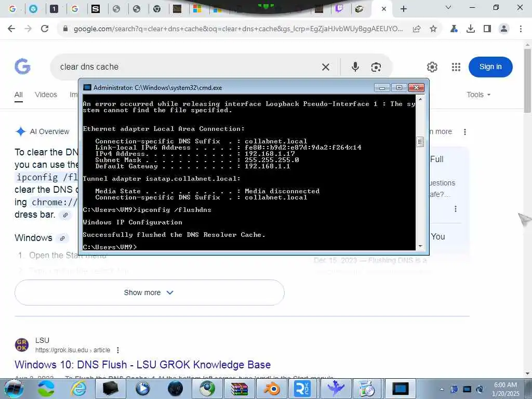The height and width of the screenshot is (399, 532).
Task: Share this page from the address bar
Action: coord(417,29)
